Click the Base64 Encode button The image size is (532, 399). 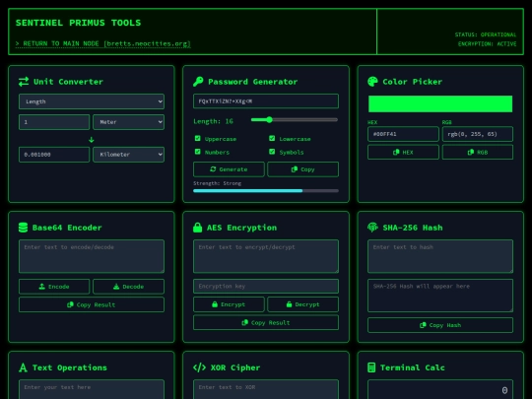click(54, 287)
